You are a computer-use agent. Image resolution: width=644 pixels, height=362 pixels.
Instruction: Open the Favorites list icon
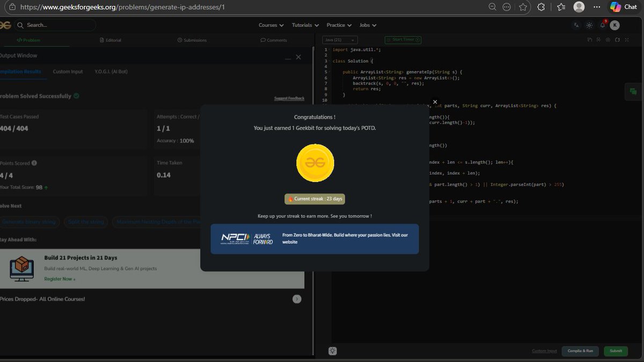[x=561, y=7]
